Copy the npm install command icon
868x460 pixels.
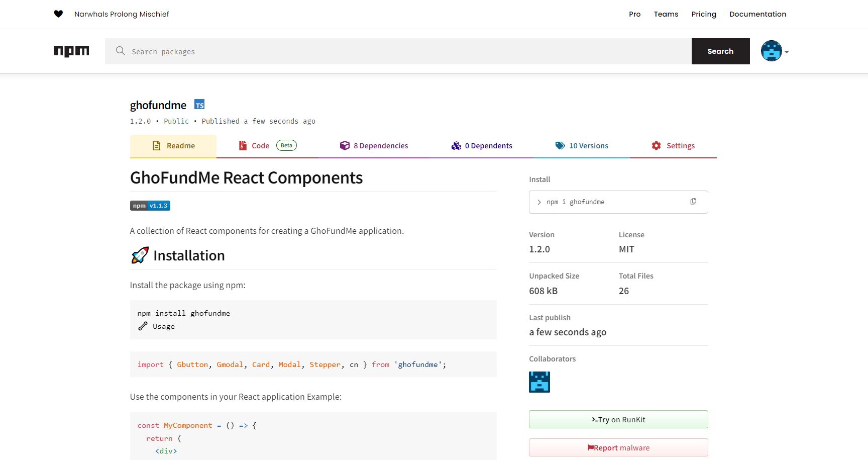click(x=693, y=202)
